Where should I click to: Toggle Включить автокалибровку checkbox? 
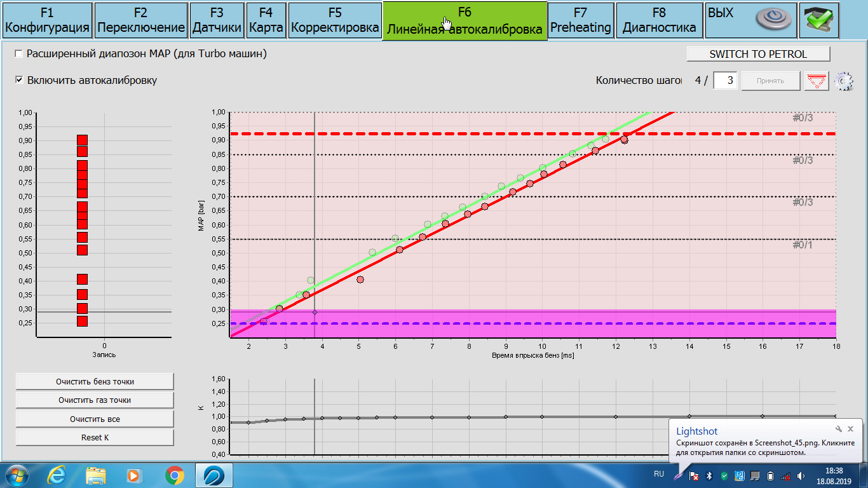[x=19, y=80]
